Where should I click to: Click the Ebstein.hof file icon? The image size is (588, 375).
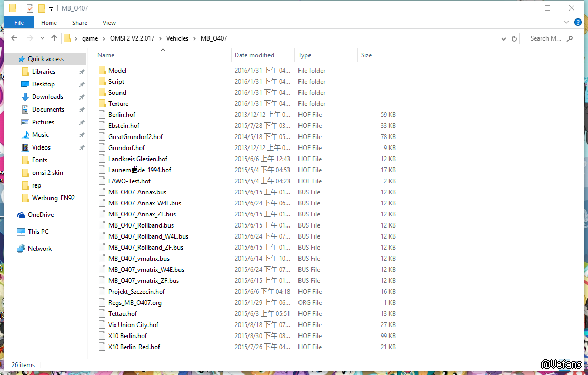(102, 126)
